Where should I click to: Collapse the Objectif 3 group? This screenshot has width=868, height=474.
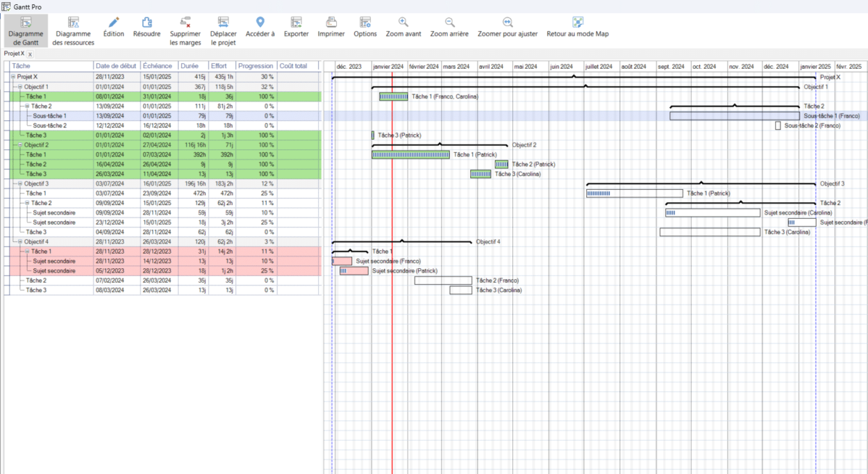pyautogui.click(x=20, y=183)
